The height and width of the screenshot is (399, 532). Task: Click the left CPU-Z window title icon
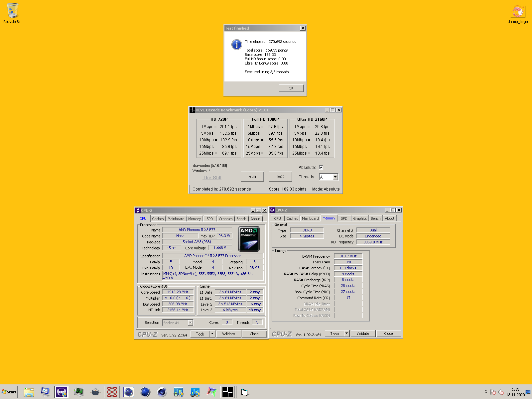138,210
